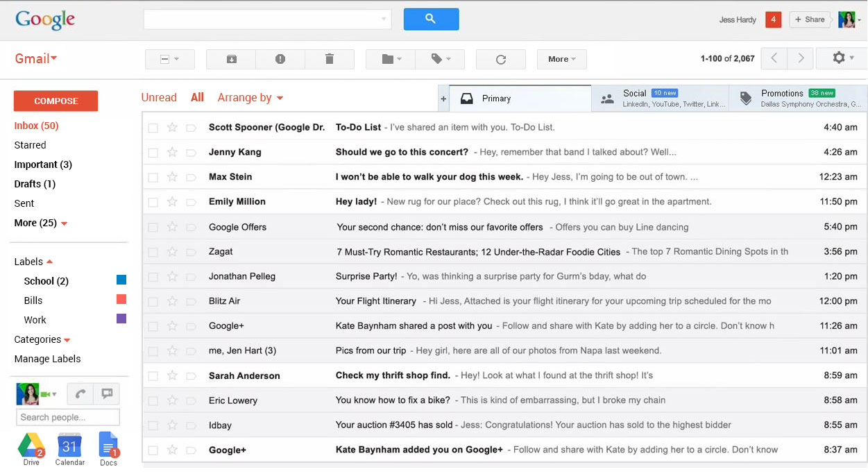Click the Search people input field
The width and height of the screenshot is (868, 474).
[68, 417]
